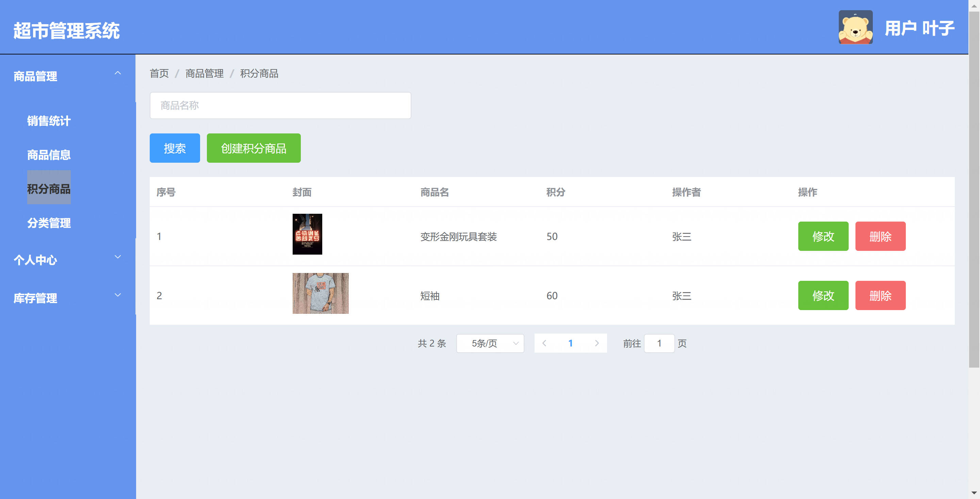Click previous page arrow in pagination
Image resolution: width=980 pixels, height=499 pixels.
(544, 343)
